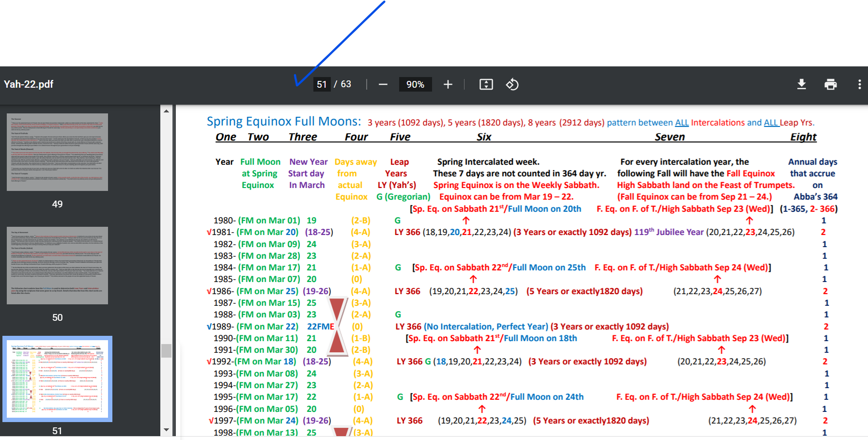Viewport: 868px width, 440px height.
Task: Click the zoom in plus icon
Action: [x=448, y=84]
